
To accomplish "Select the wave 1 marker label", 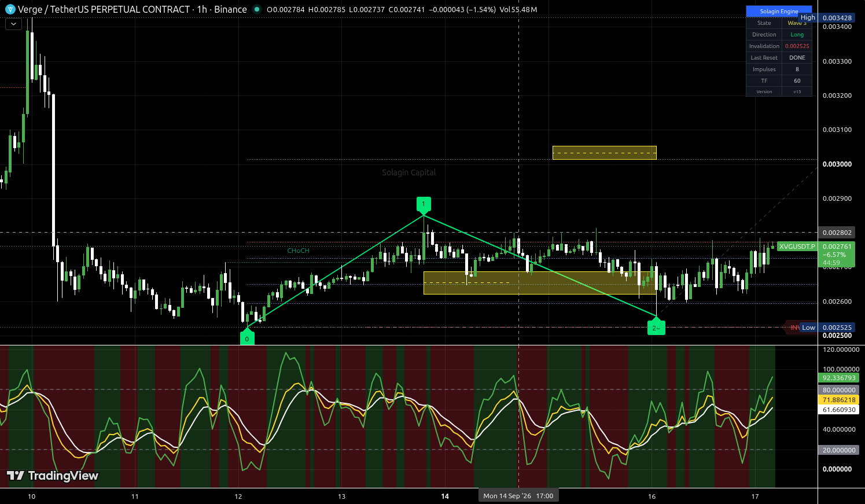I will tap(424, 205).
